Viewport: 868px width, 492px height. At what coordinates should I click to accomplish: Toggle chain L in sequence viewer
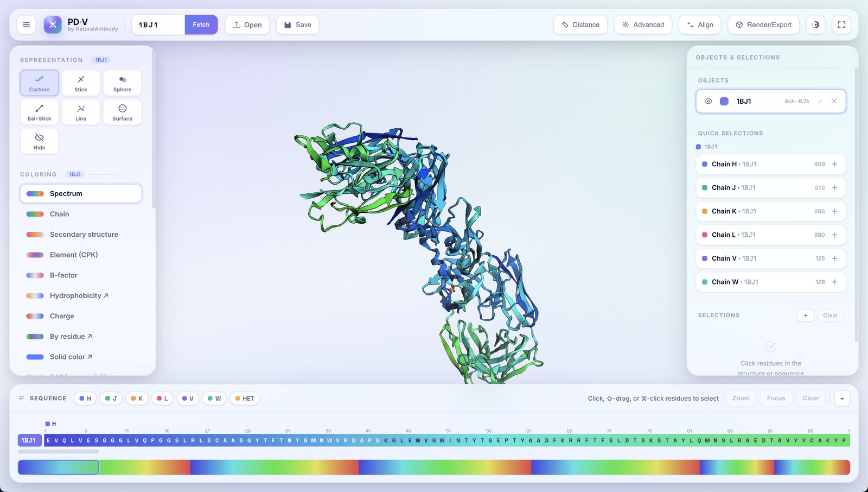click(x=162, y=399)
